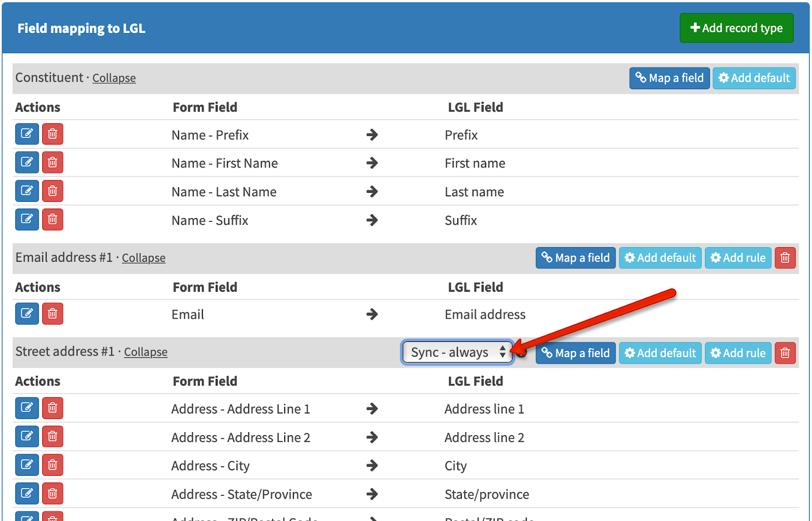Add rule for Street address #1

click(x=738, y=353)
